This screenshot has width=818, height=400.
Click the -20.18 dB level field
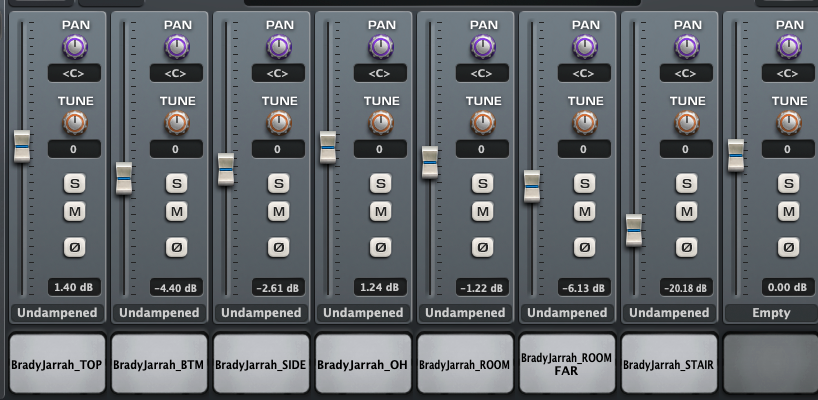[x=687, y=287]
